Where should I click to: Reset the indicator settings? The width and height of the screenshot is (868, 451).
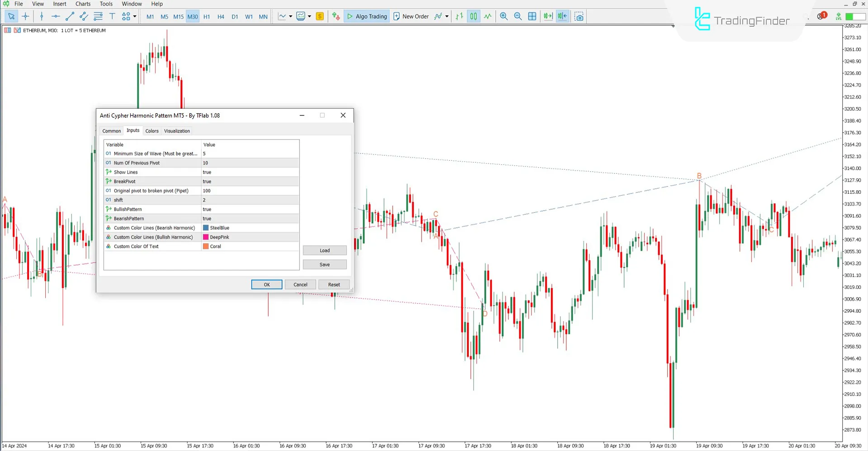pyautogui.click(x=334, y=284)
